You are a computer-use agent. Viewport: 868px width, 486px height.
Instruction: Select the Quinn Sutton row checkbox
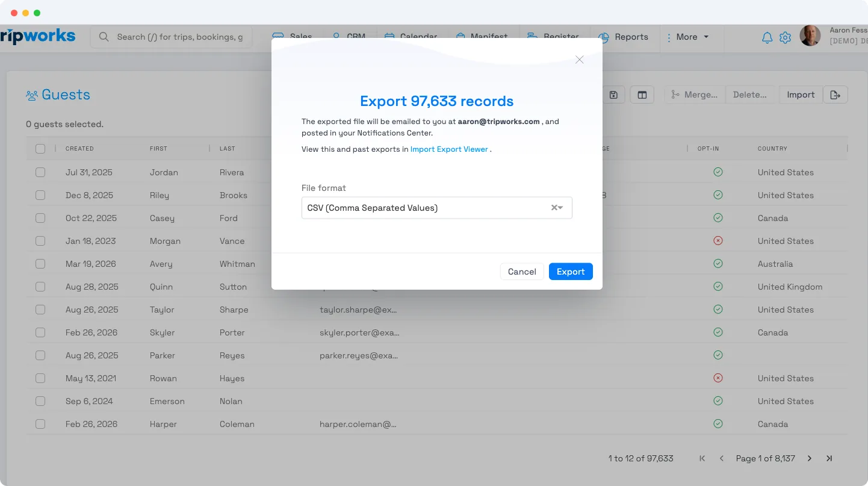40,287
